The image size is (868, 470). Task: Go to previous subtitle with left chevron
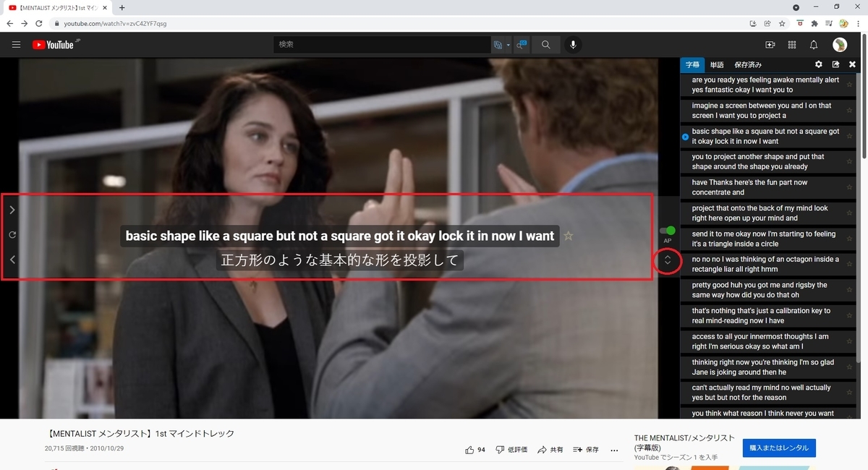[x=12, y=259]
